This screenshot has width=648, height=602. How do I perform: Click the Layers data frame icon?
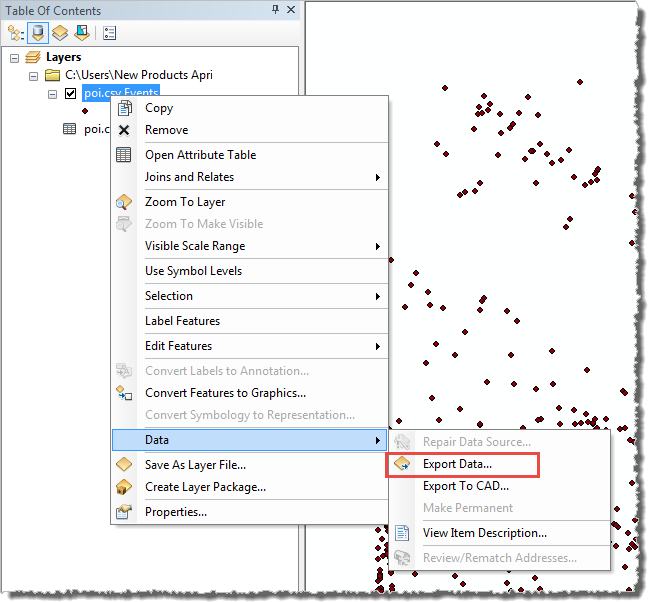click(x=33, y=58)
